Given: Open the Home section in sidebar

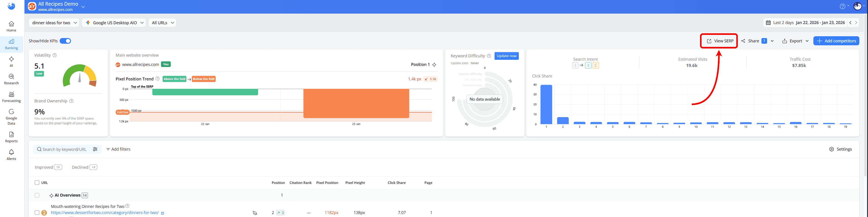Looking at the screenshot, I should point(12,27).
